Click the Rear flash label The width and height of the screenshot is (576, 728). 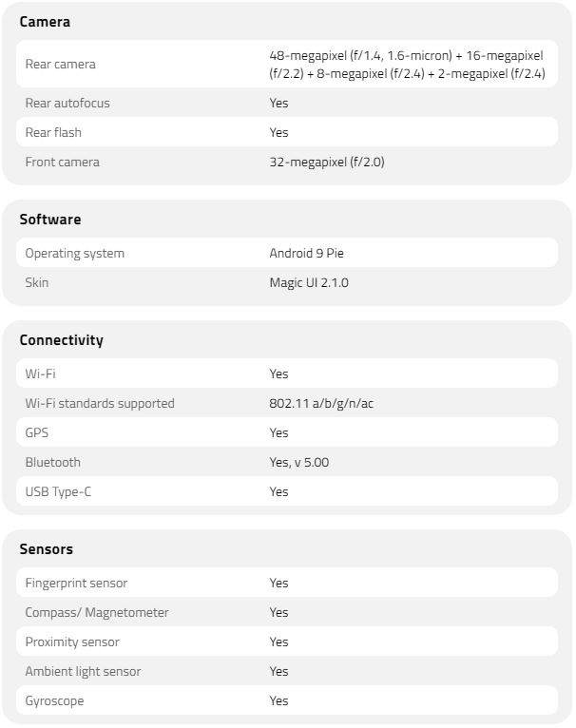click(53, 132)
